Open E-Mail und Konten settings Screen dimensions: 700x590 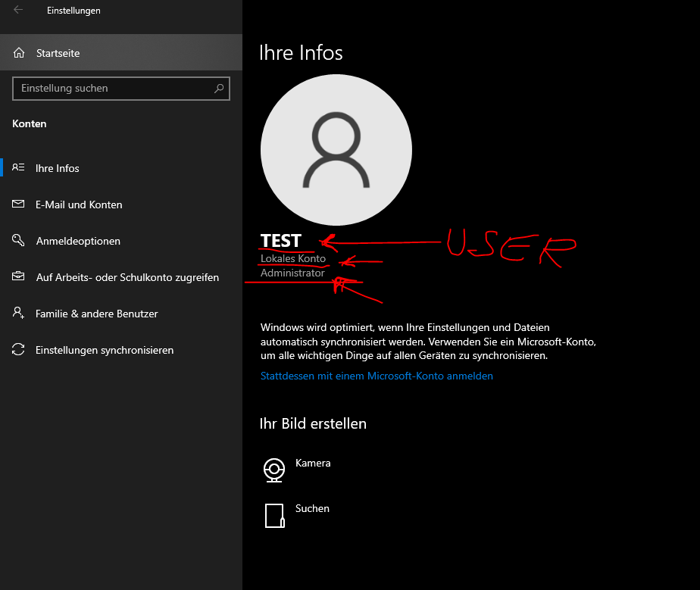click(121, 204)
